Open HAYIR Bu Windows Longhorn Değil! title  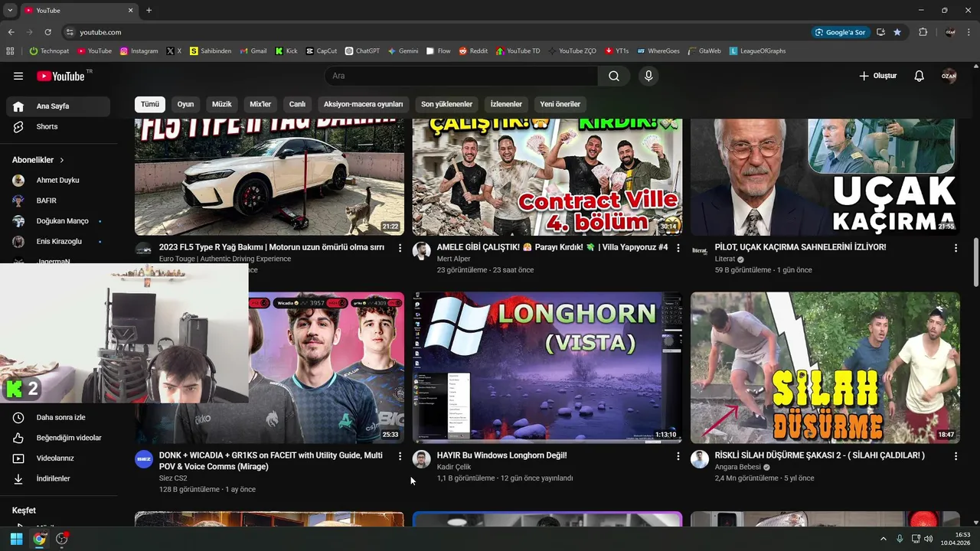click(502, 455)
